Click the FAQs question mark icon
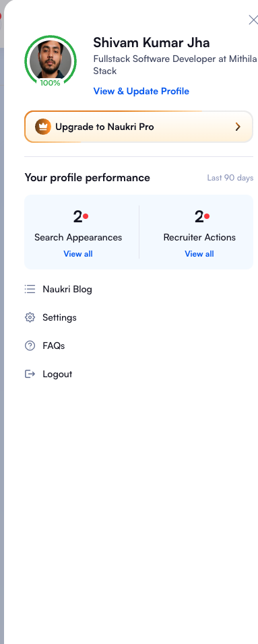The width and height of the screenshot is (258, 644). (x=30, y=346)
